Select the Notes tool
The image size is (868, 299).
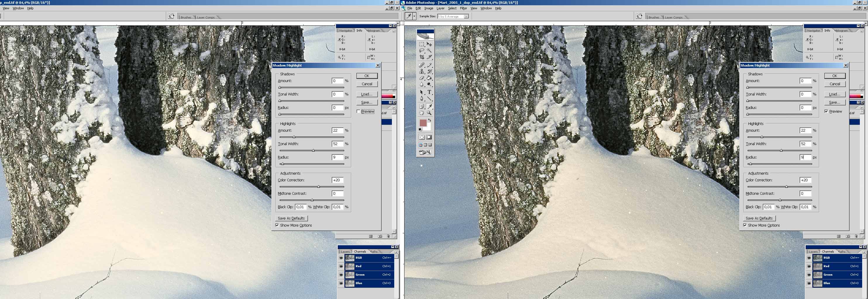(421, 107)
